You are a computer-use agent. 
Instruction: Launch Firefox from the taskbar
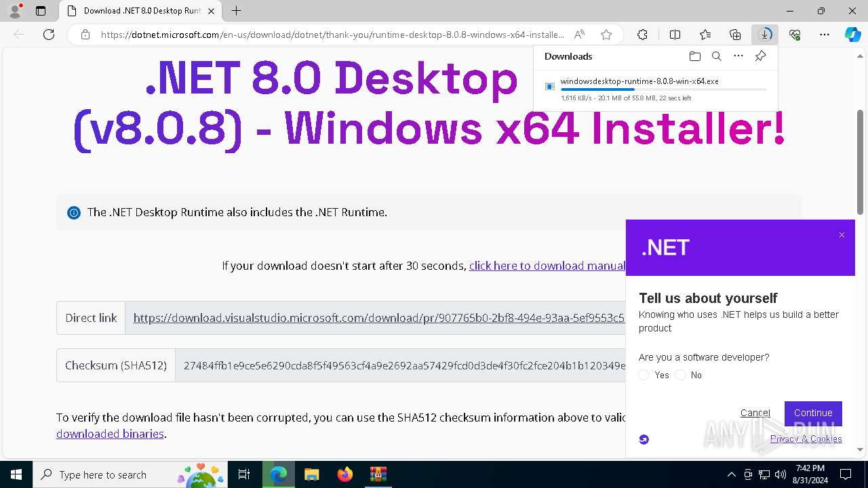345,474
